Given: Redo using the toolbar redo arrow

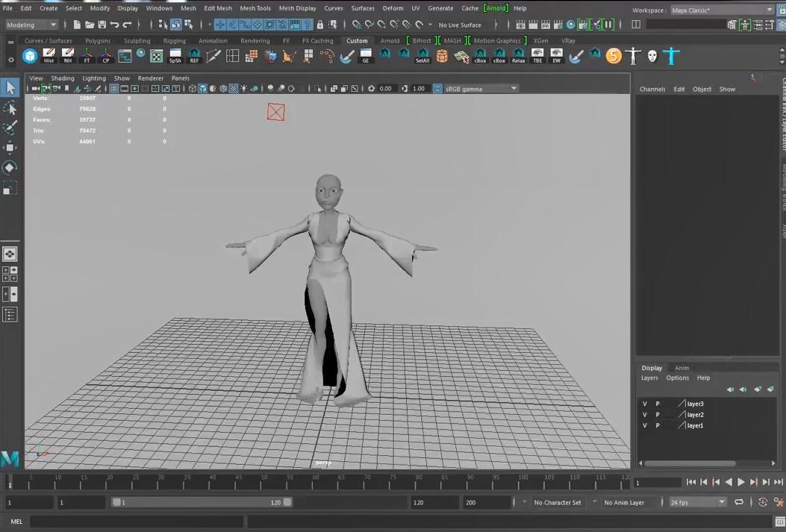Looking at the screenshot, I should pyautogui.click(x=127, y=25).
